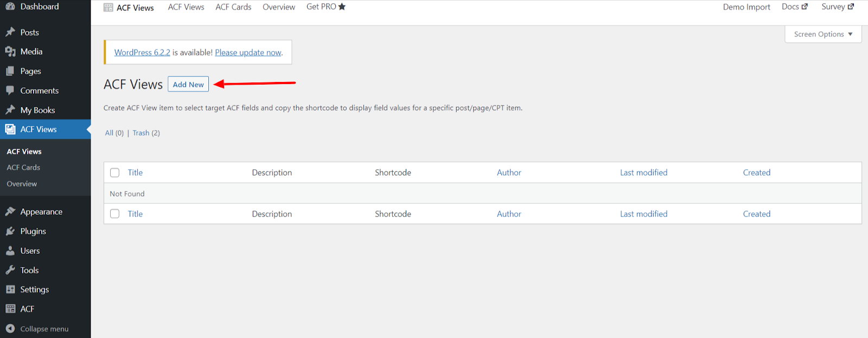Click the Collapse menu arrow icon
Viewport: 868px width, 338px height.
click(10, 328)
